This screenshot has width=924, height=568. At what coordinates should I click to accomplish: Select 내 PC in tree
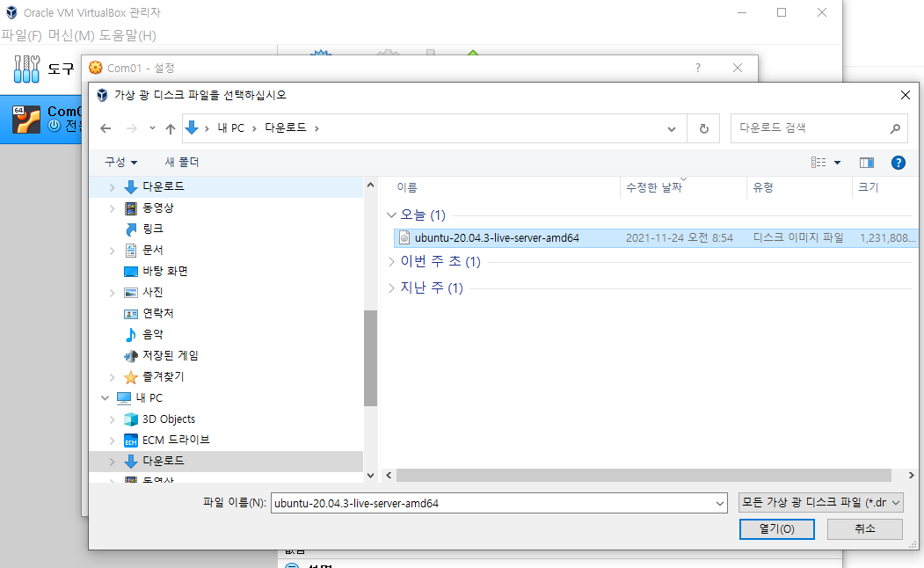tap(149, 398)
